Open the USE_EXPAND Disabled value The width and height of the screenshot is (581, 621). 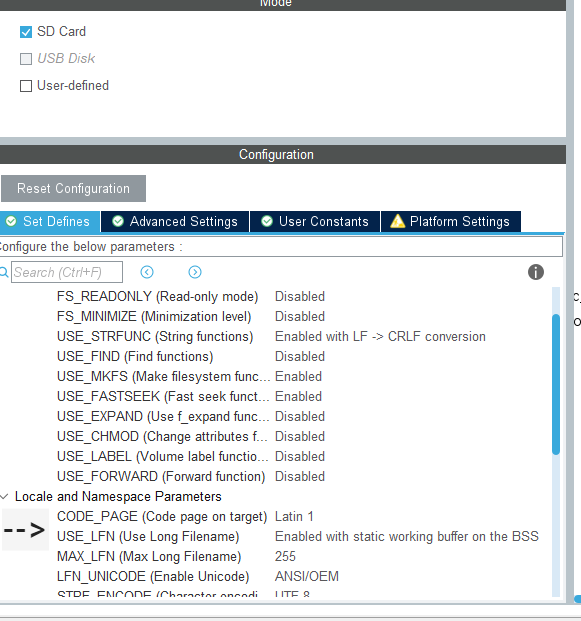pyautogui.click(x=300, y=417)
